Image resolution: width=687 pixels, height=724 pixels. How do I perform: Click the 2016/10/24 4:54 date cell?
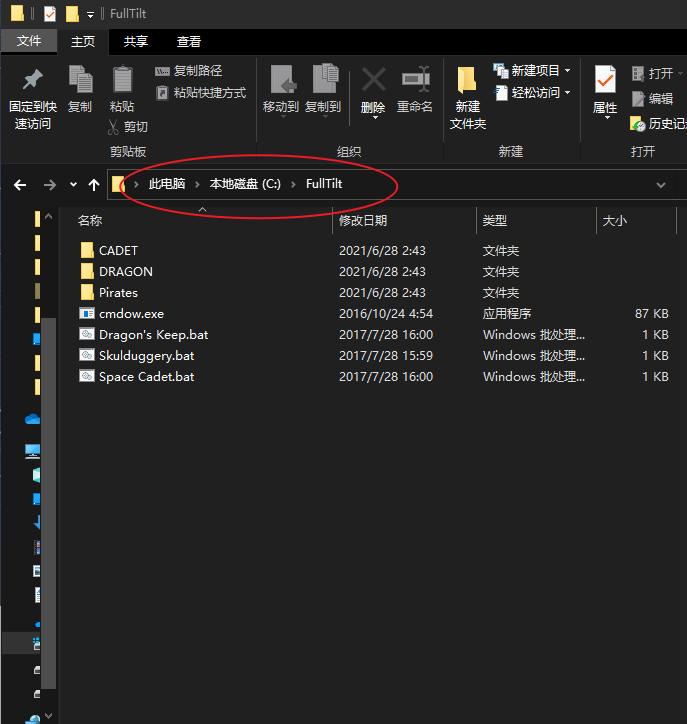tap(386, 314)
